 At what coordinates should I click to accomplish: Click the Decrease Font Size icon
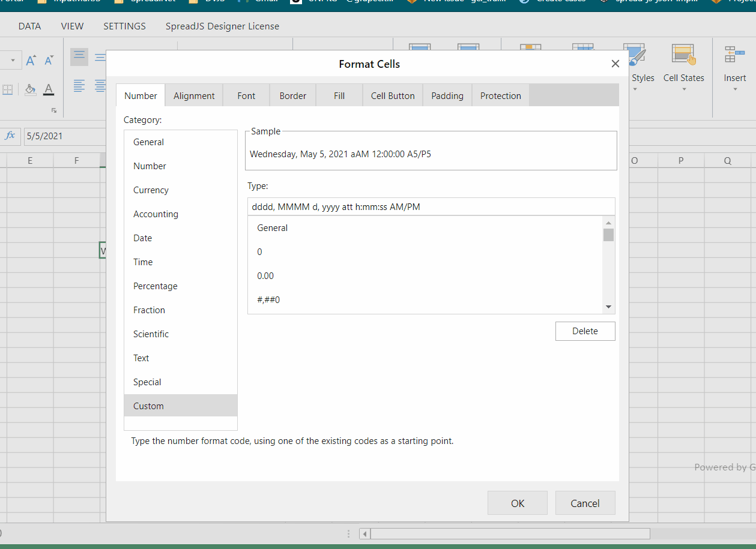pos(49,60)
